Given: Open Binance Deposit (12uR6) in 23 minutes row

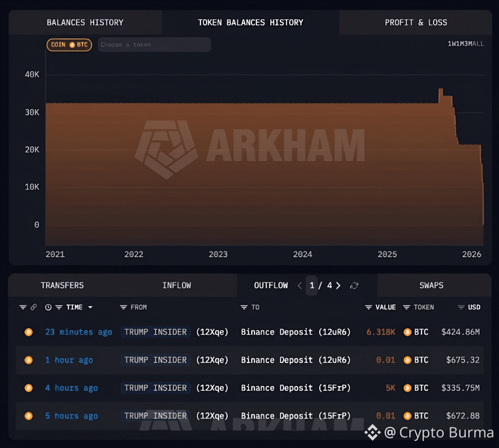Looking at the screenshot, I should [296, 332].
